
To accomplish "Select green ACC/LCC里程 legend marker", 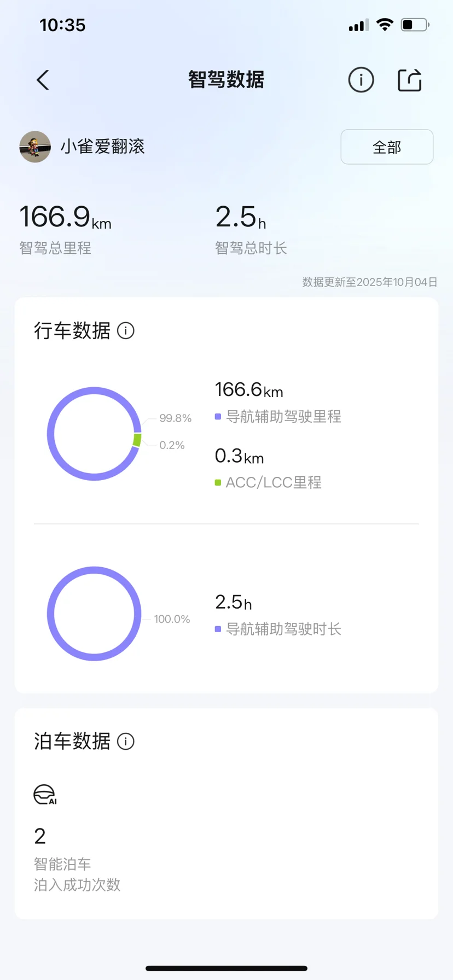I will 218,482.
